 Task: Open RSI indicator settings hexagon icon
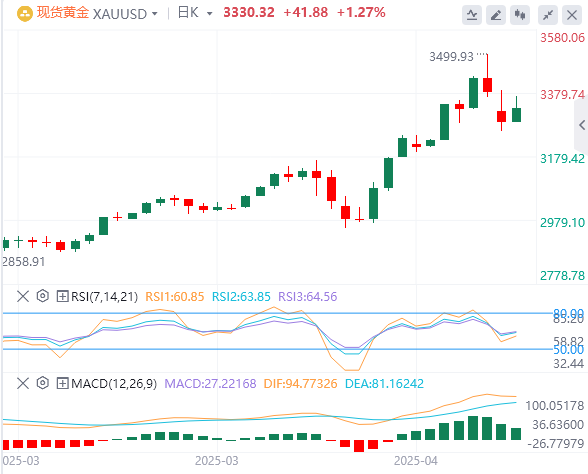[43, 296]
